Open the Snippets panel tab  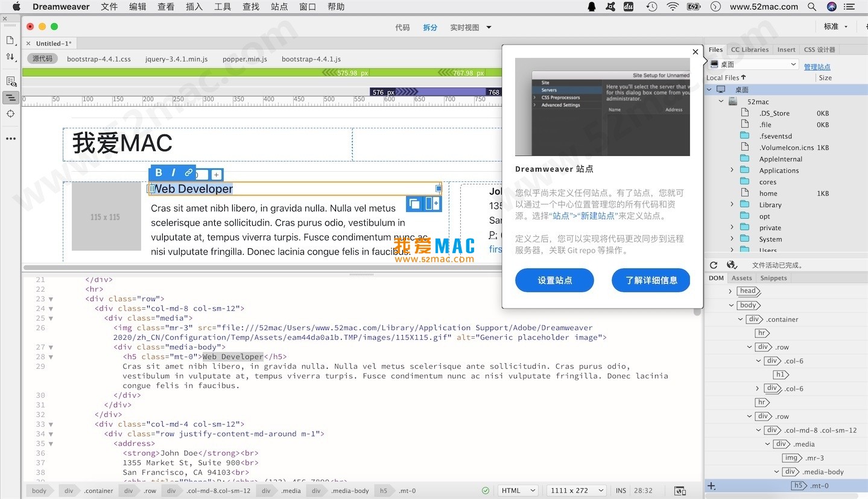tap(773, 278)
